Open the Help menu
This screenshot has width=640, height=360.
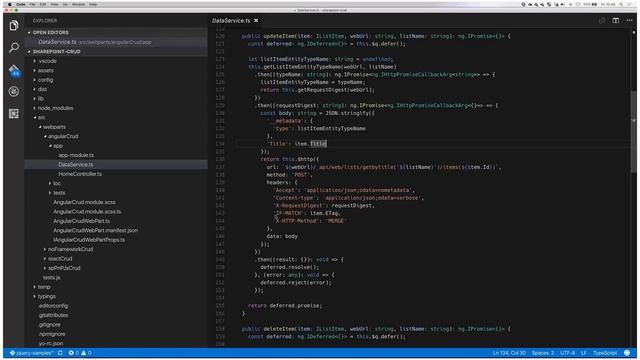(93, 4)
